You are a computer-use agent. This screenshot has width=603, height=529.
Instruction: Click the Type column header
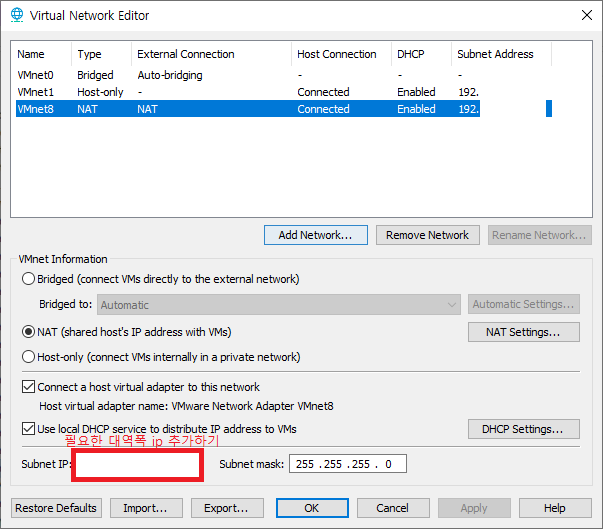(102, 54)
